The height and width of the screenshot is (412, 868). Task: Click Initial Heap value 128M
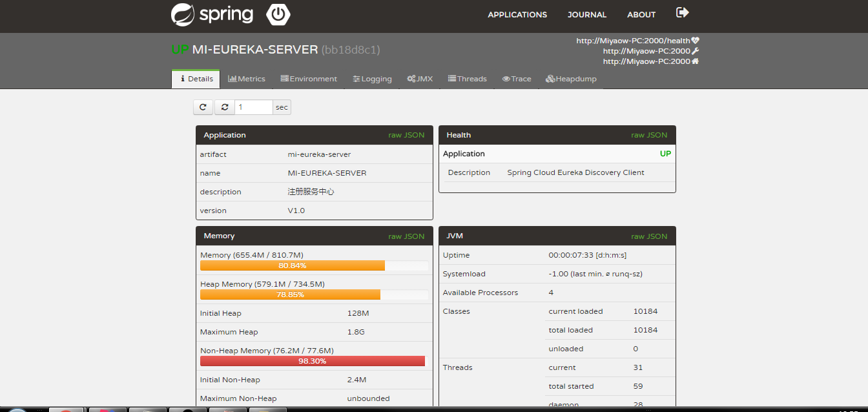(x=358, y=313)
